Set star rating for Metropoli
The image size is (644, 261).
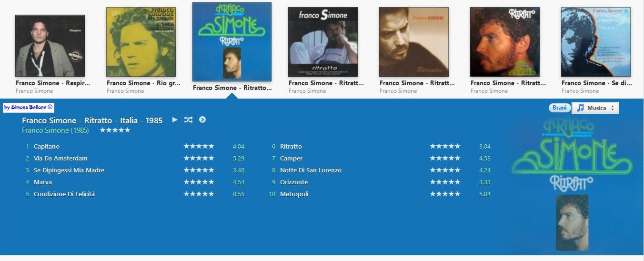point(445,194)
